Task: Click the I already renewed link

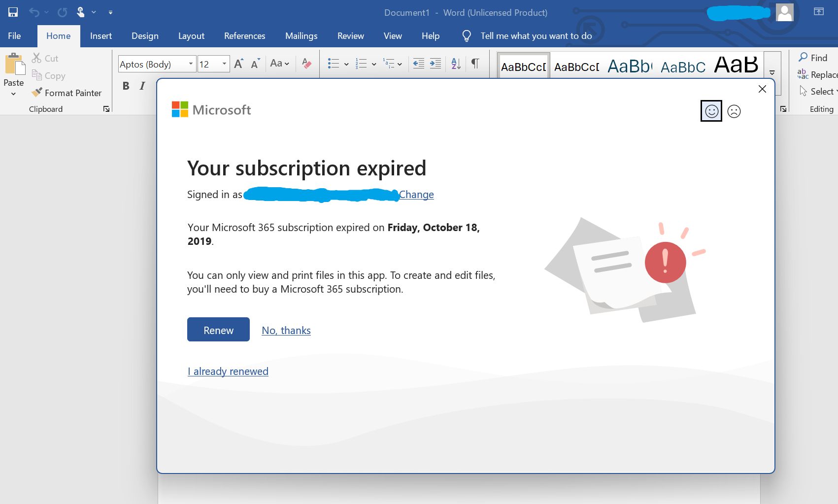Action: [228, 371]
